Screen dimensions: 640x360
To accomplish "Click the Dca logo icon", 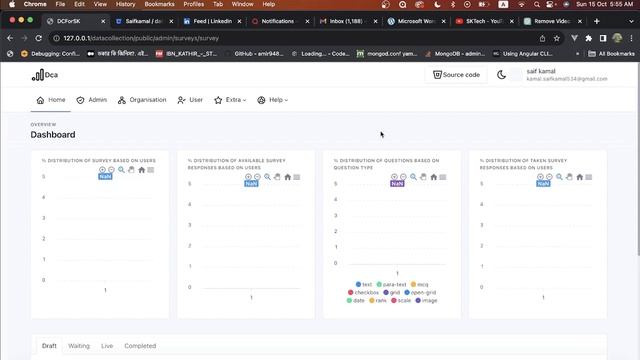I will [38, 75].
